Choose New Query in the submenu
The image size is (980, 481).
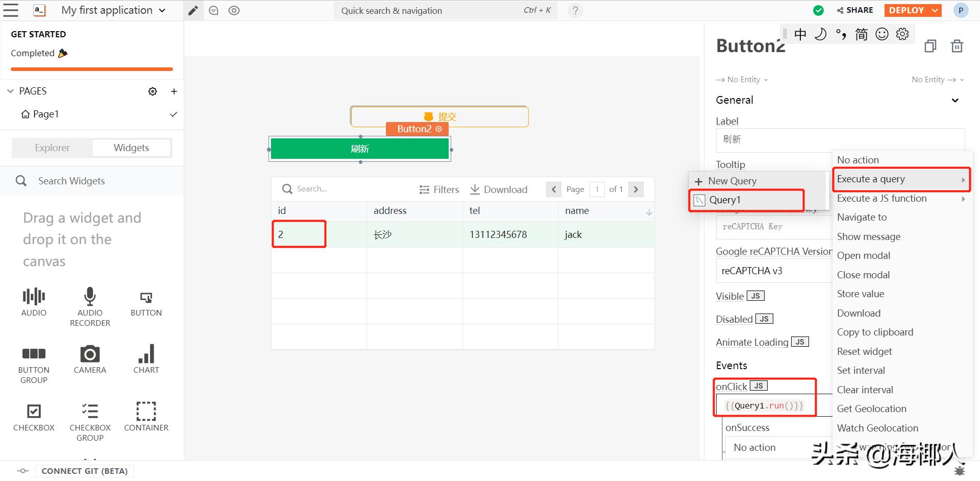pos(757,181)
